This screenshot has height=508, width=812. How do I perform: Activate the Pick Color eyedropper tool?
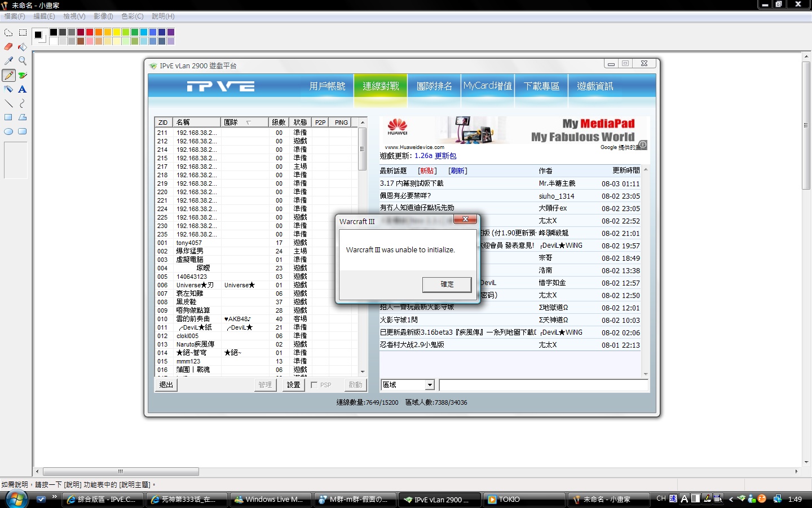(x=8, y=61)
